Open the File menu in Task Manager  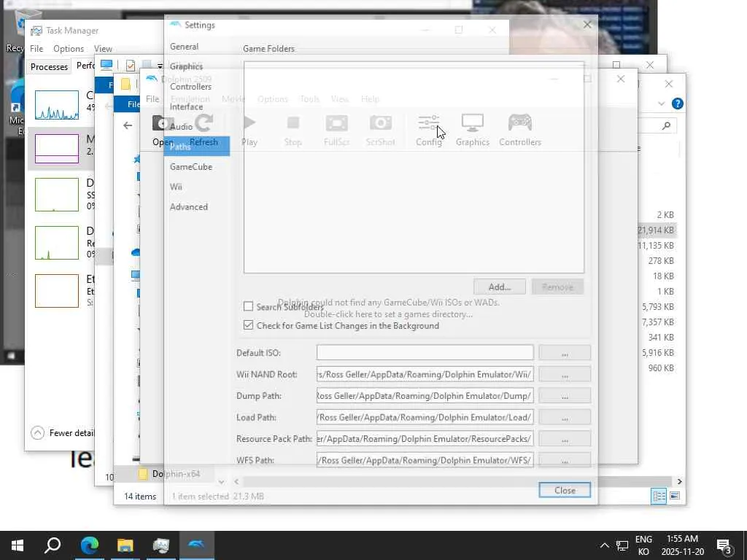point(36,49)
